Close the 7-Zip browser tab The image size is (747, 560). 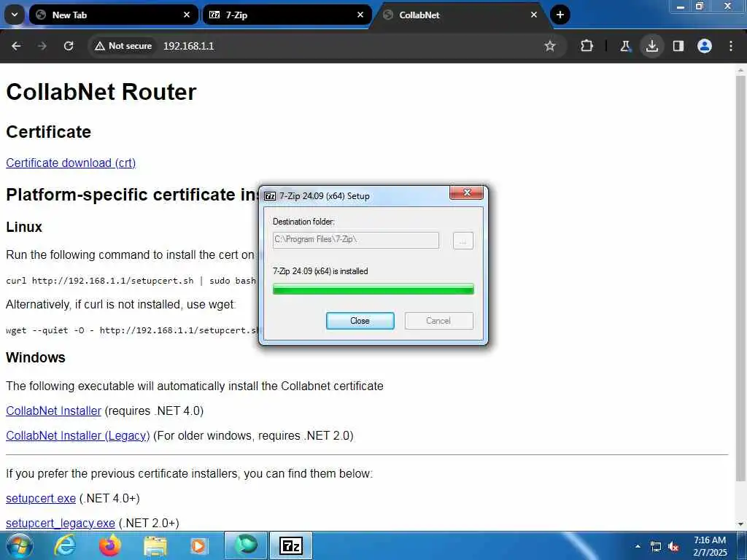360,15
